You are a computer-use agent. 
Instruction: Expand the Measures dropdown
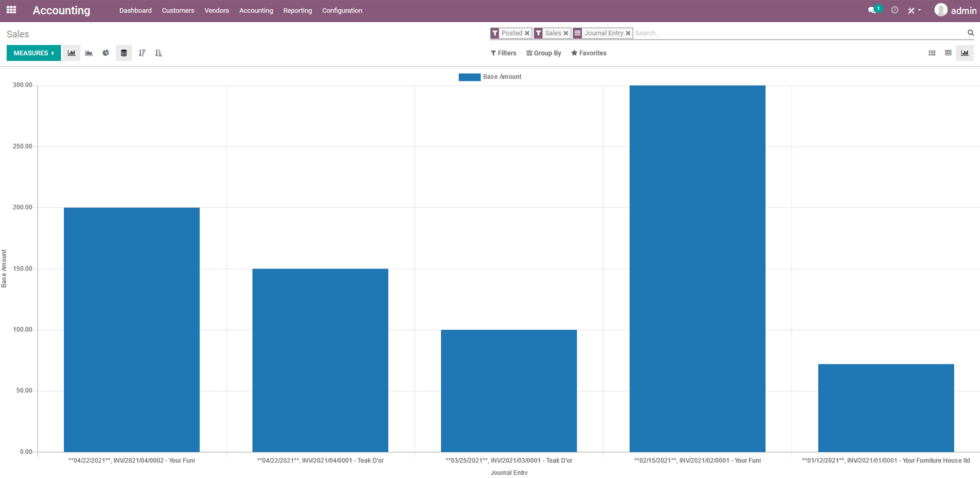[x=33, y=53]
